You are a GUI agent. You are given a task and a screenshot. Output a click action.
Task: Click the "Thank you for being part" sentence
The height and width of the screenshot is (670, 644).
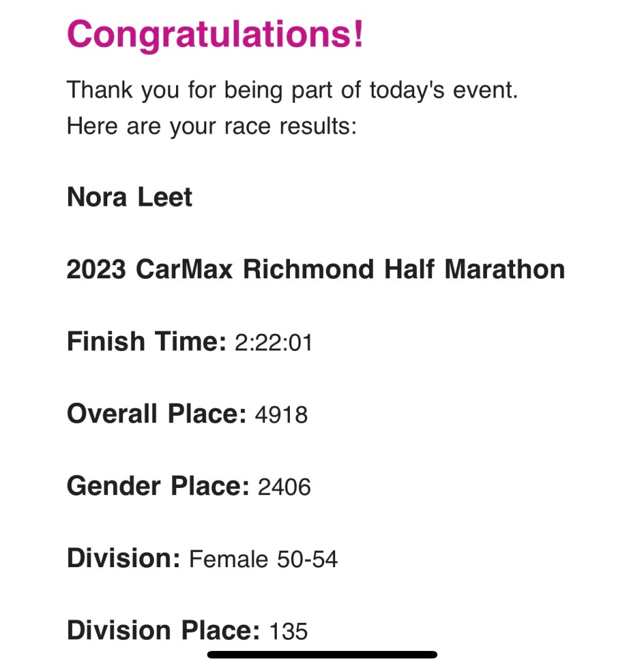[292, 90]
